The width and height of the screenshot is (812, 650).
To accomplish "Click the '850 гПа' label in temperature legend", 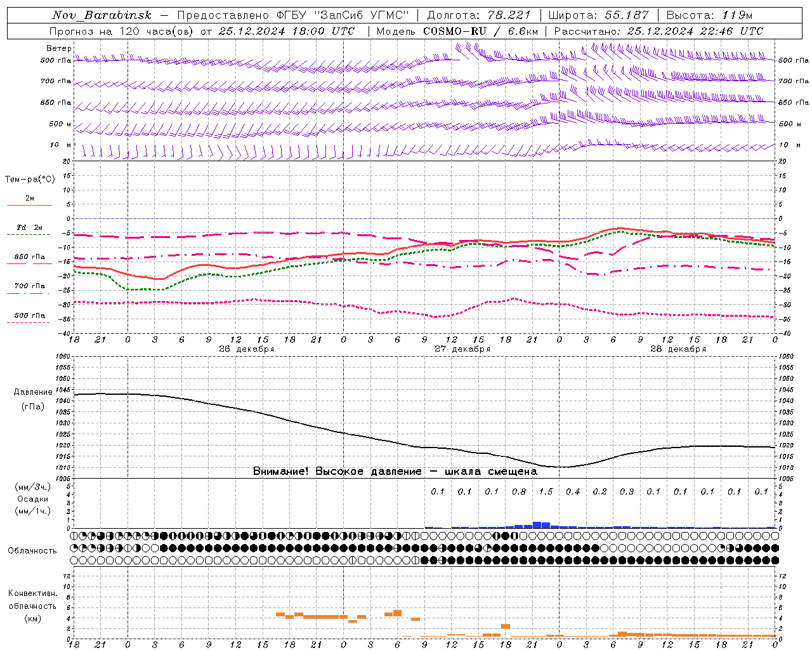I will click(x=30, y=257).
